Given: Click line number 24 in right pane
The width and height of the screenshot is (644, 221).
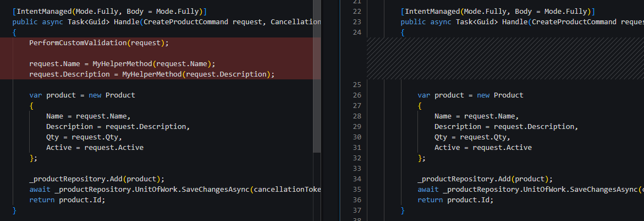Looking at the screenshot, I should coord(356,33).
